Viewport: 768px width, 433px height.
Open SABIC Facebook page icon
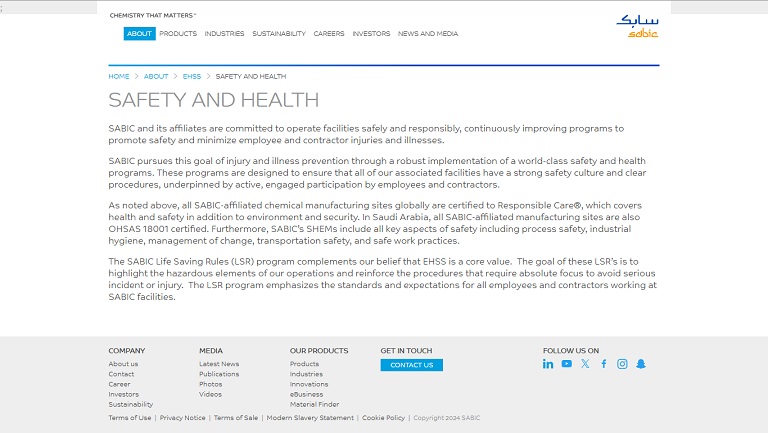click(x=604, y=364)
